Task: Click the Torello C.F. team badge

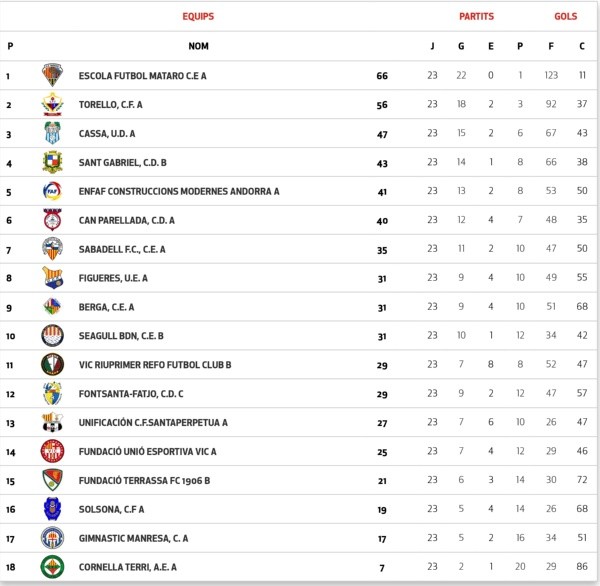Action: click(x=52, y=104)
